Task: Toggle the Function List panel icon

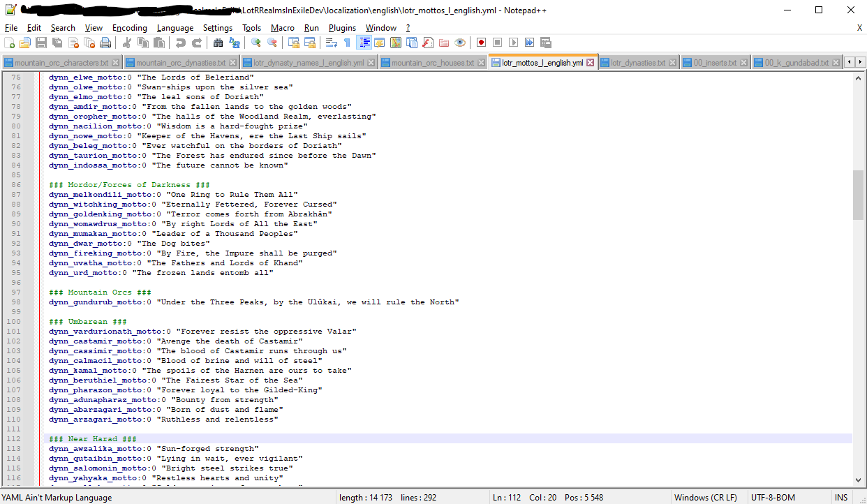Action: click(x=428, y=43)
